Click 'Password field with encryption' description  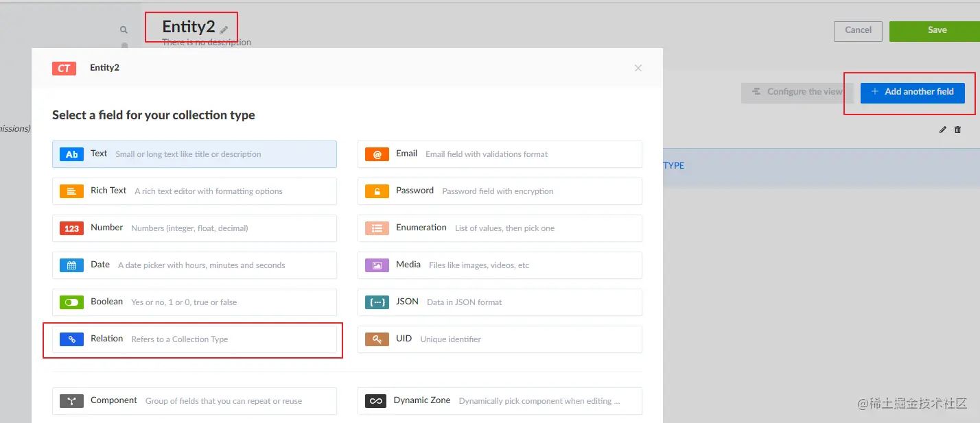pos(498,191)
